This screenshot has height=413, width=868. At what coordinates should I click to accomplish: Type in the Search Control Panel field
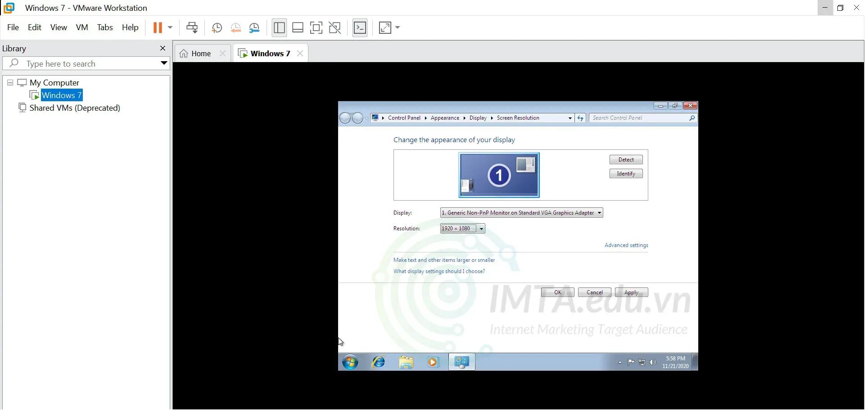(639, 118)
